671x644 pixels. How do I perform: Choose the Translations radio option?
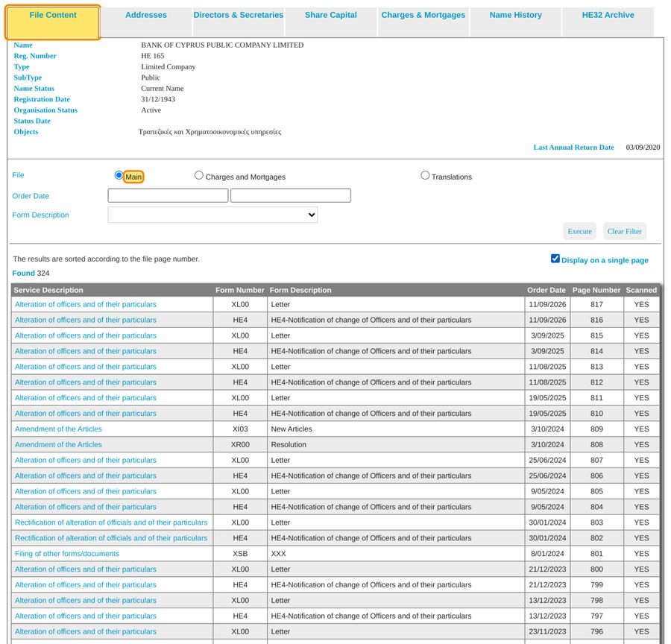(425, 175)
